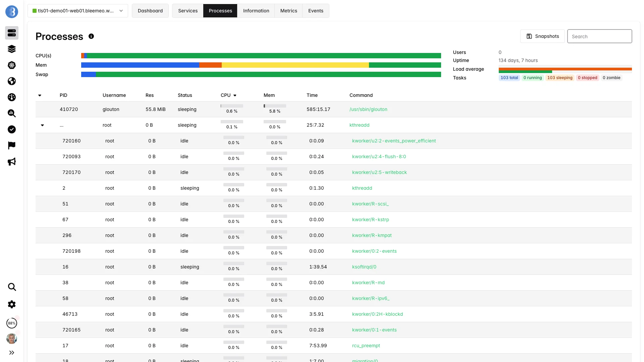Open the Services layers icon in sidebar
The width and height of the screenshot is (644, 362).
coord(12,49)
